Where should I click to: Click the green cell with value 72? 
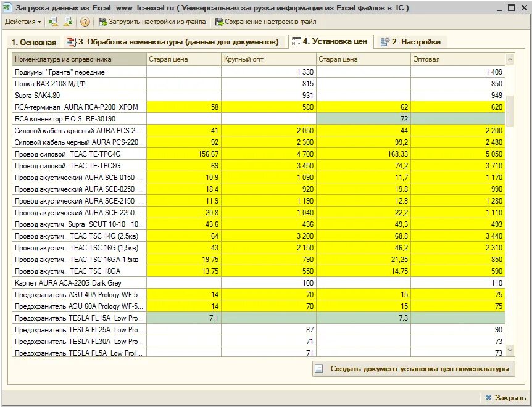tap(364, 119)
